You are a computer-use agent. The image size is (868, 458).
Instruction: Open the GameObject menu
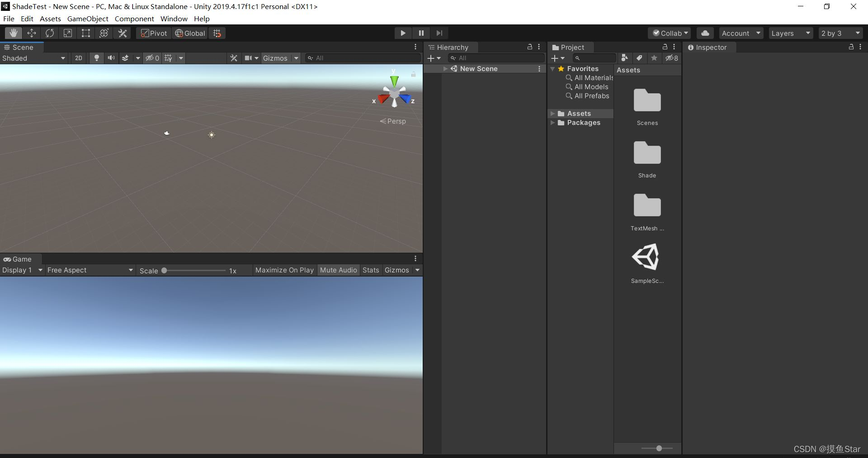tap(88, 19)
